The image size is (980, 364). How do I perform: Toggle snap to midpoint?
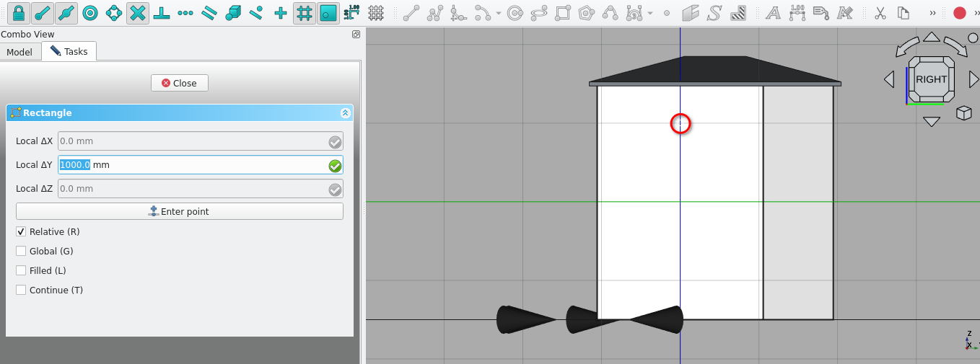[x=66, y=13]
